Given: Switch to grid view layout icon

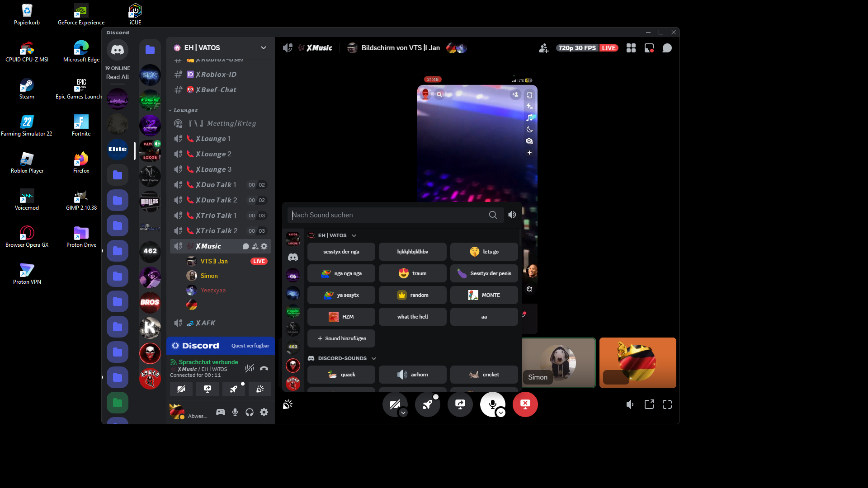Looking at the screenshot, I should point(631,48).
